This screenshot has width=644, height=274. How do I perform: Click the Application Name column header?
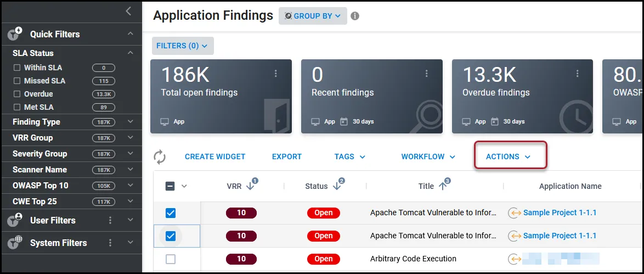(570, 186)
